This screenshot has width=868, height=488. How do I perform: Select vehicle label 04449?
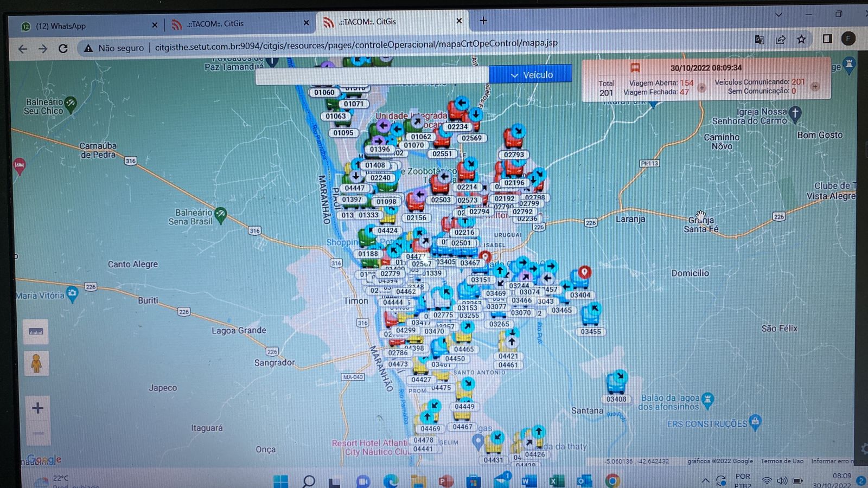(464, 407)
